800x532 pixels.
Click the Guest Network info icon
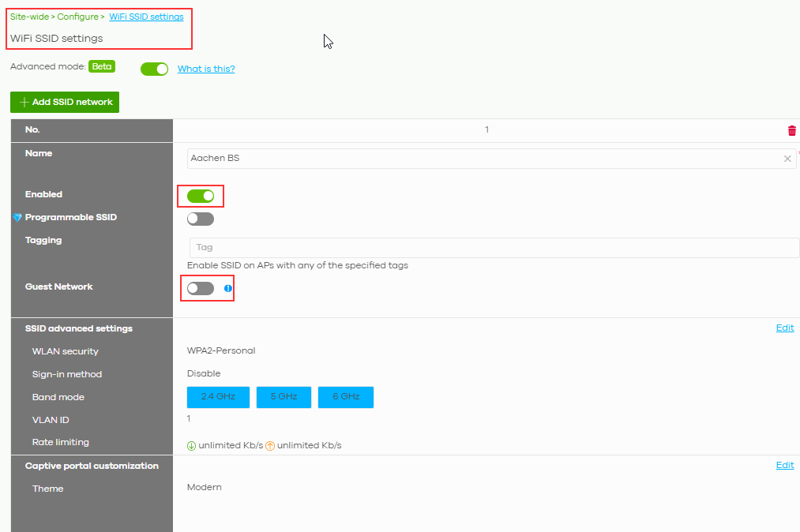click(x=228, y=289)
